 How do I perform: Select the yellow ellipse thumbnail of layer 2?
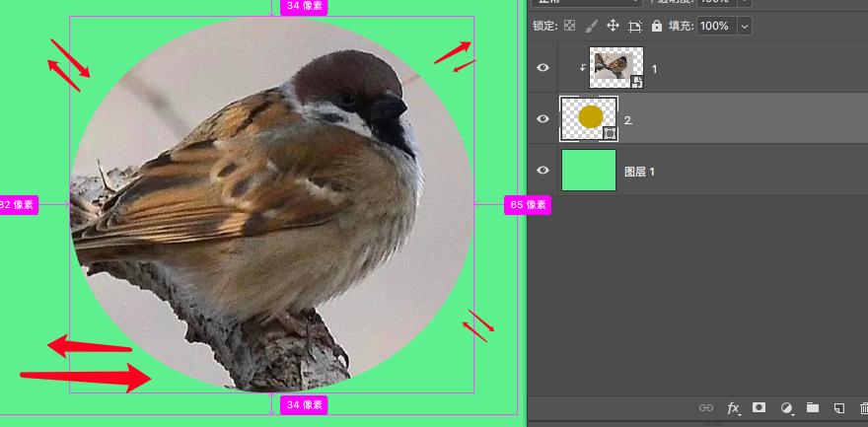[589, 118]
